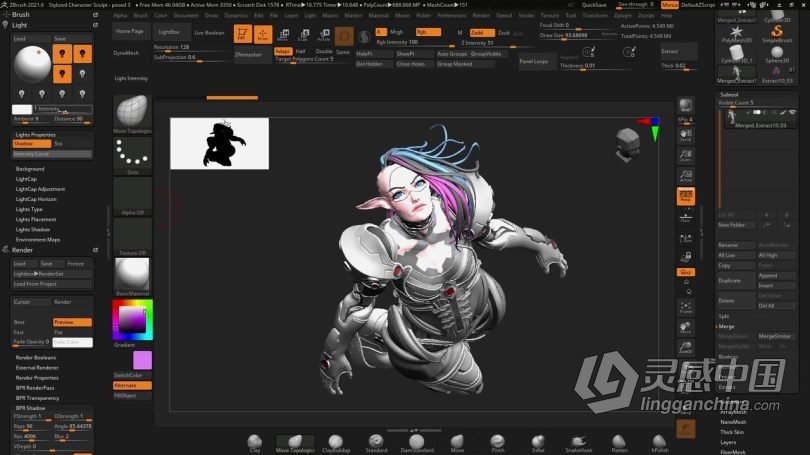Adjust the Rgb Intensity slider
This screenshot has height=455, width=810.
(415, 42)
